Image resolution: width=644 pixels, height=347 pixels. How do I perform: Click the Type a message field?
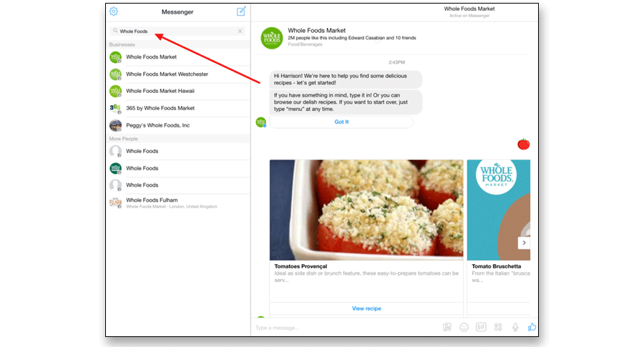tap(345, 328)
